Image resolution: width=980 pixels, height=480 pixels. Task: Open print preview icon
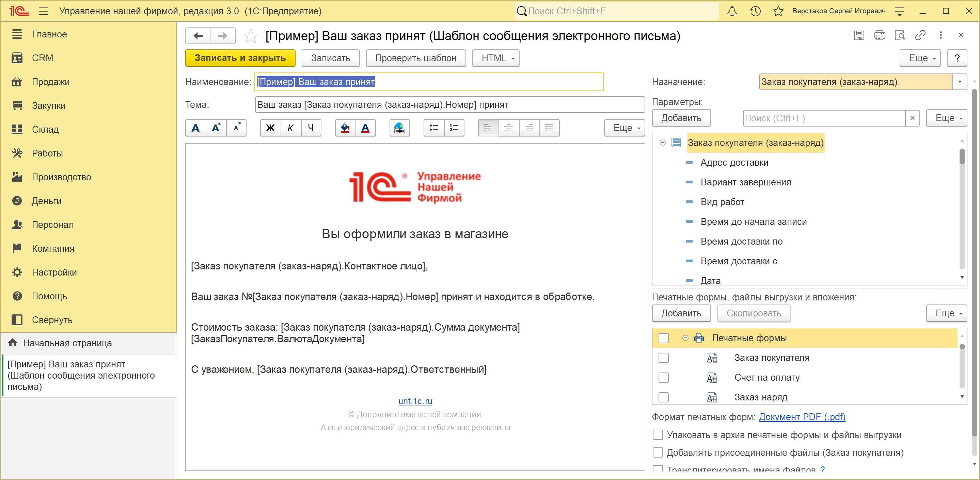point(900,35)
